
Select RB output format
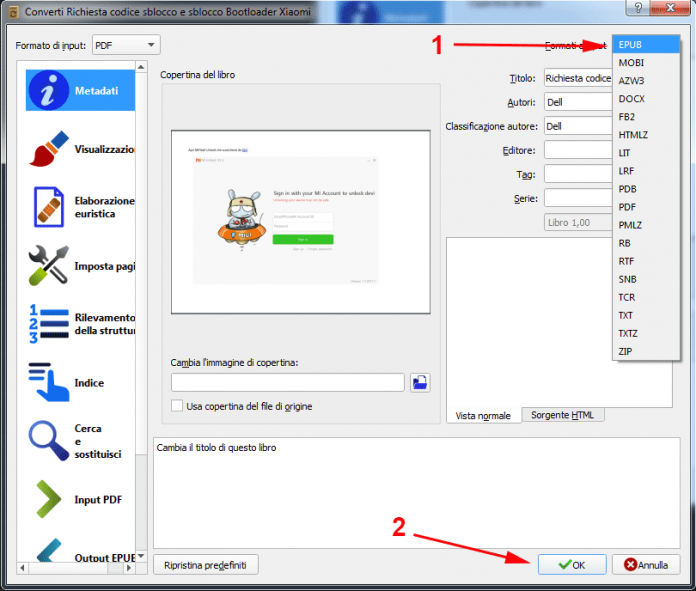pos(646,243)
